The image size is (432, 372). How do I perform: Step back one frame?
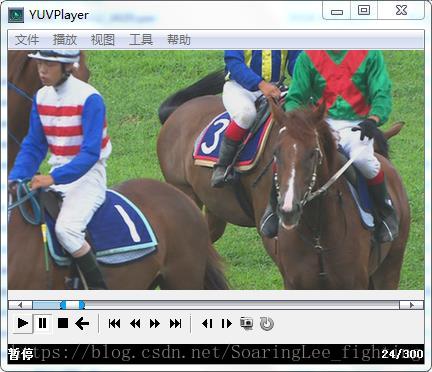coord(207,323)
